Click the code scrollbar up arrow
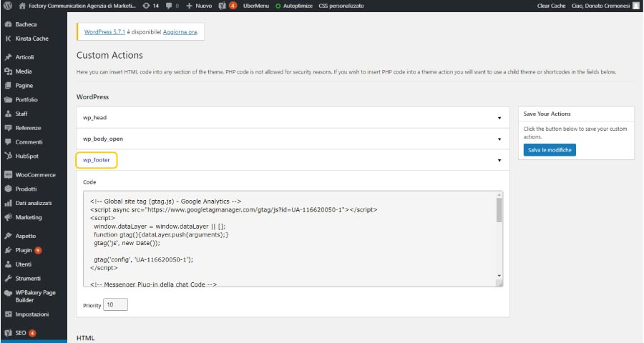This screenshot has width=644, height=343. point(499,195)
